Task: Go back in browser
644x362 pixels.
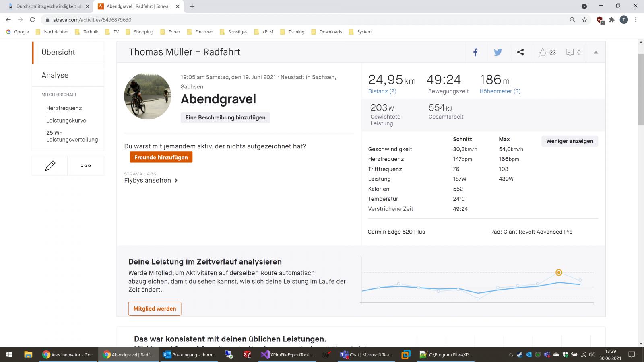Action: pos(8,20)
